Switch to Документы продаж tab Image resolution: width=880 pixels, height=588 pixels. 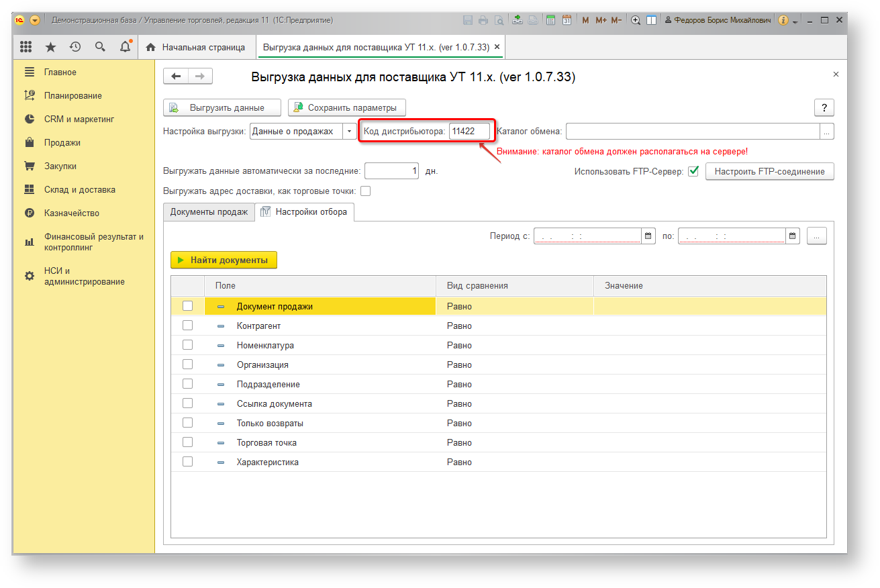click(209, 211)
